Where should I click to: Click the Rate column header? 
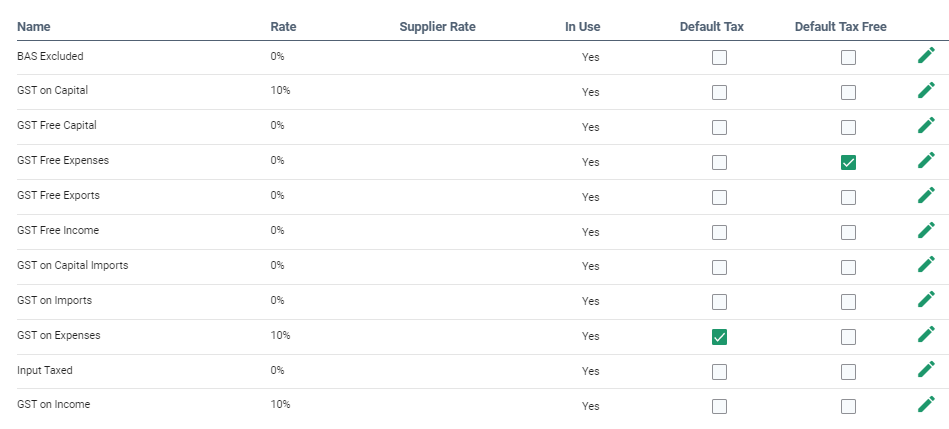(x=283, y=26)
